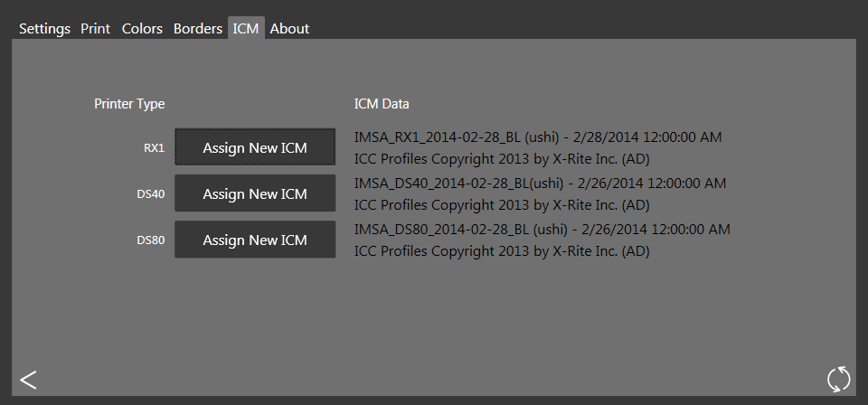Go to the Colors tab

pyautogui.click(x=142, y=29)
